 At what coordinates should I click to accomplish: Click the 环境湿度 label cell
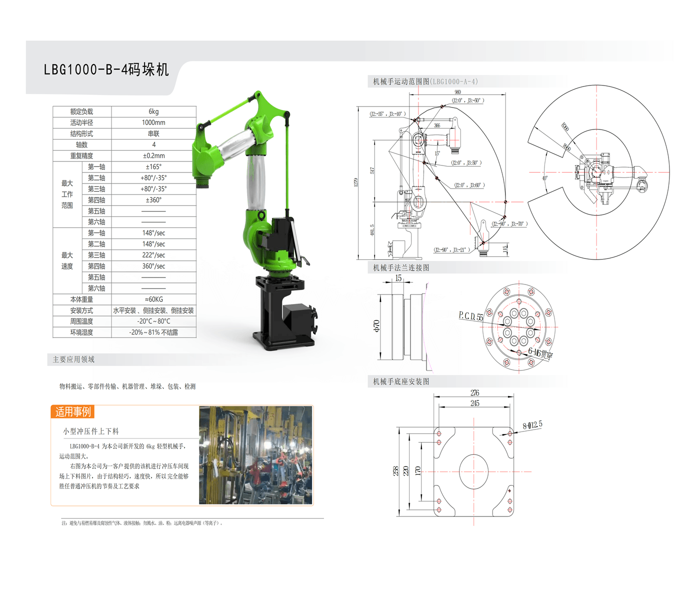click(x=82, y=332)
